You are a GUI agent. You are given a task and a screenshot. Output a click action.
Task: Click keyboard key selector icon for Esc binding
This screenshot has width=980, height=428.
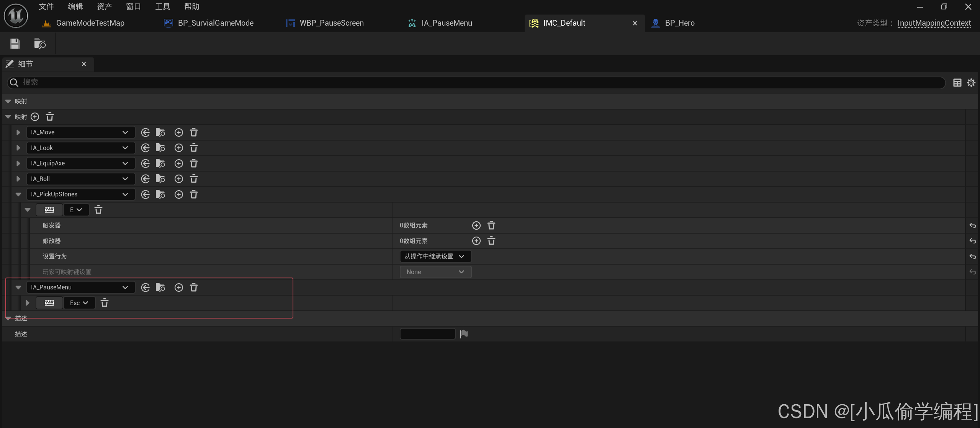49,303
